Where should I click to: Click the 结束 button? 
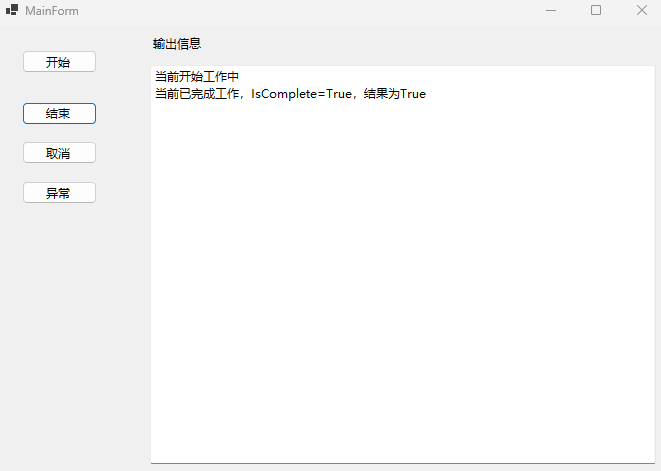point(59,113)
